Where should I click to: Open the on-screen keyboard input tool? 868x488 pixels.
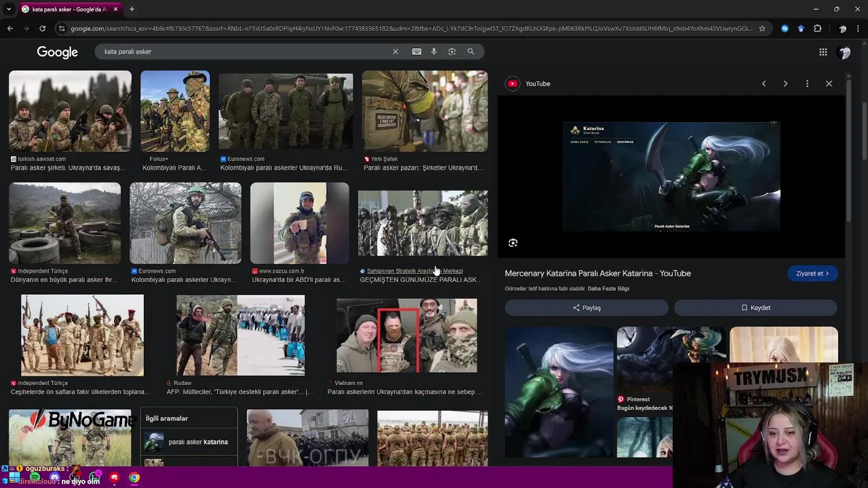click(x=416, y=52)
